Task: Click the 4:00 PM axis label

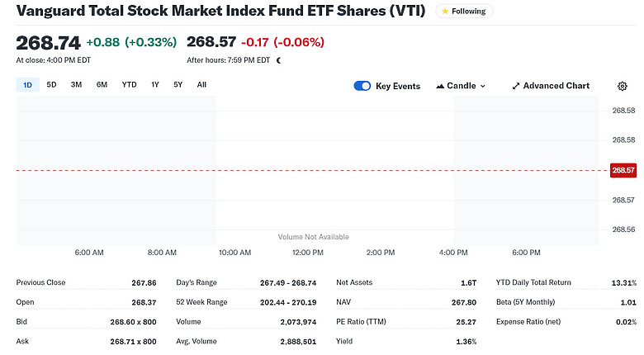Action: [453, 253]
